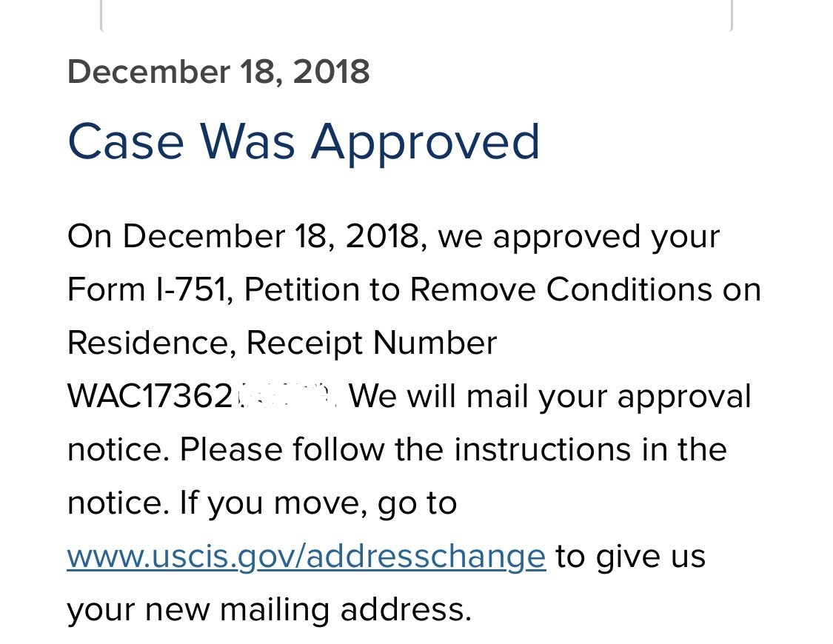
Task: Click the If you move, go to text
Action: pos(318,504)
